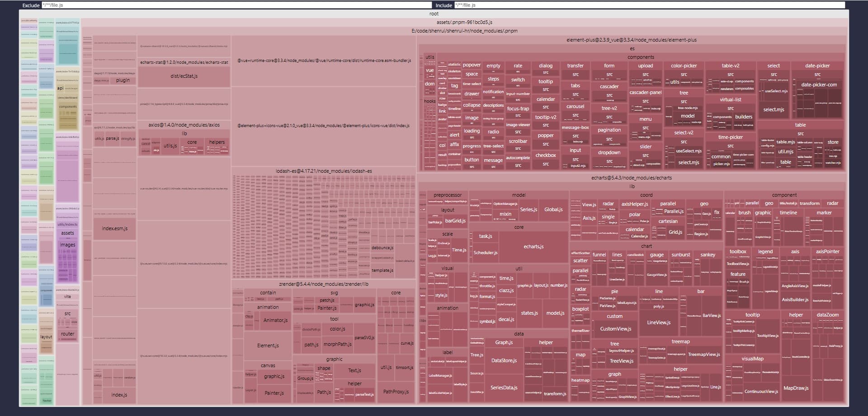Click the TreeView.js block
This screenshot has width=868, height=416.
(x=622, y=361)
